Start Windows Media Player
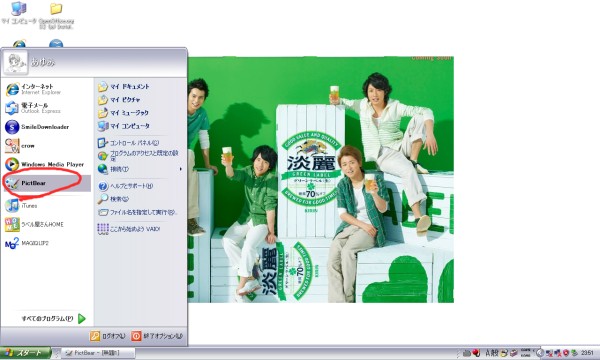Viewport: 600px width, 360px height. click(x=47, y=164)
